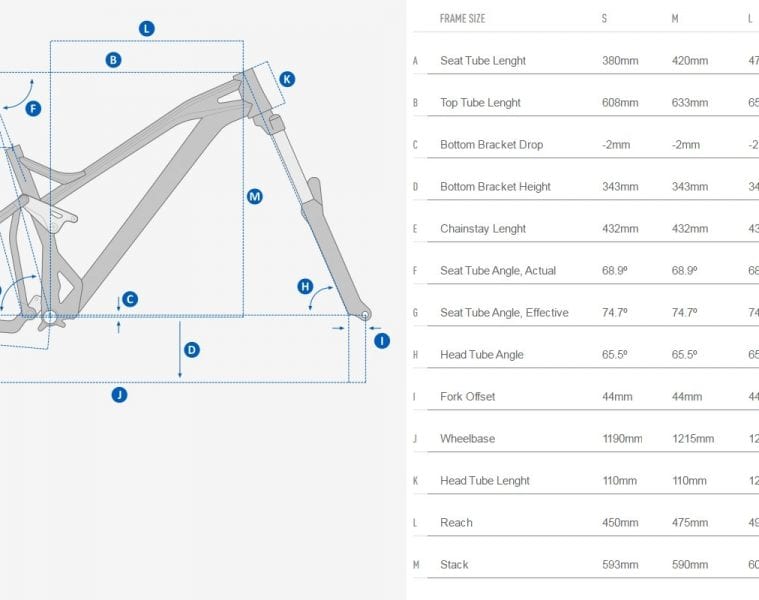Click the FRAME SIZE column header
Image resolution: width=759 pixels, height=600 pixels.
(462, 19)
